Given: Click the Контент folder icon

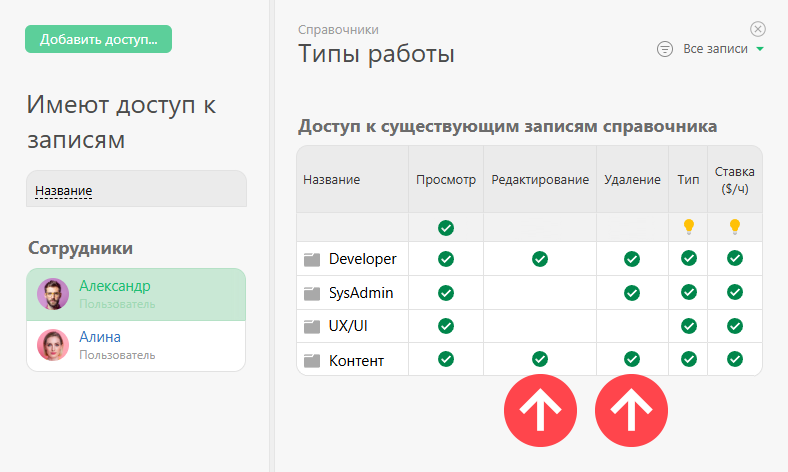Looking at the screenshot, I should click(312, 360).
